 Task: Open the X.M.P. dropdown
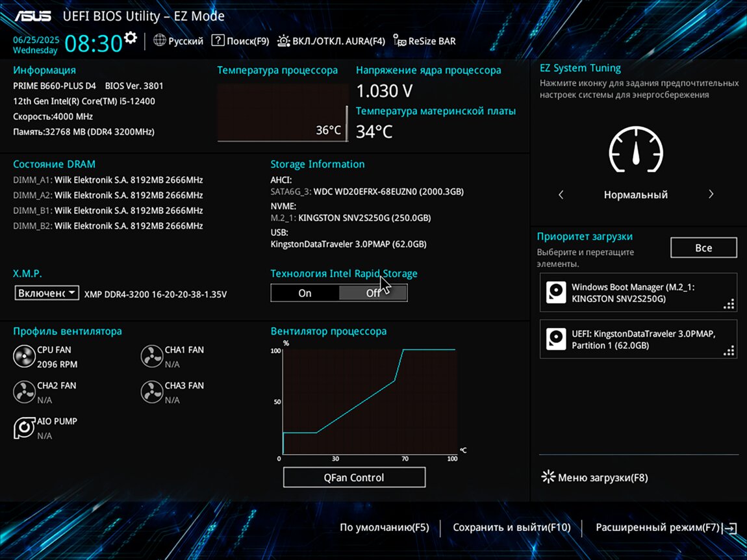pyautogui.click(x=47, y=293)
